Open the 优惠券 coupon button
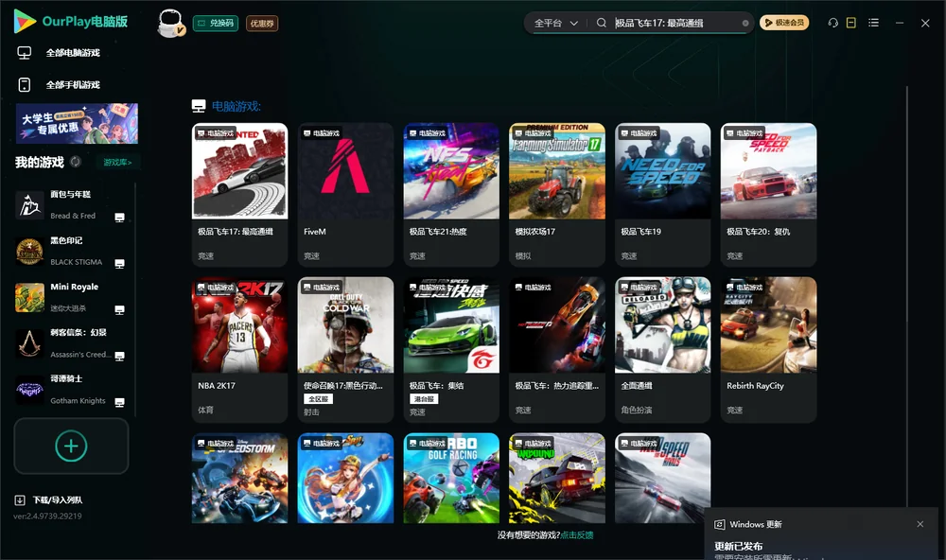946x560 pixels. tap(262, 23)
